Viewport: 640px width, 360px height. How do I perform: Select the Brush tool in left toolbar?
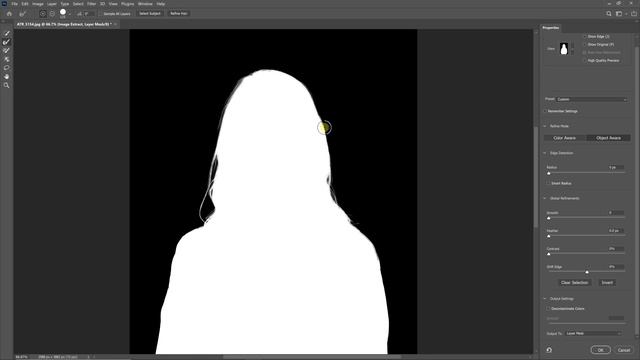coord(7,51)
